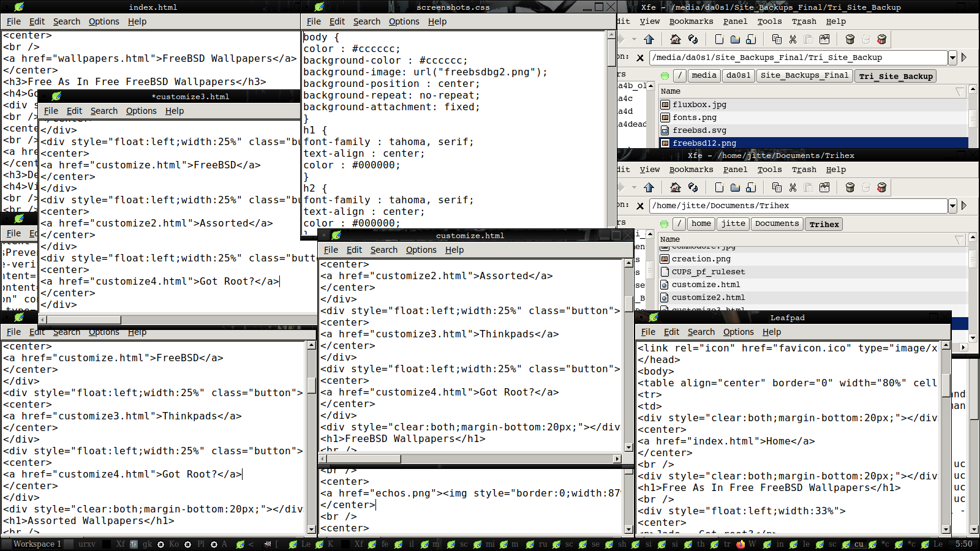Click the Tri_Site_Backup location path input field
This screenshot has width=980, height=551.
pos(799,58)
